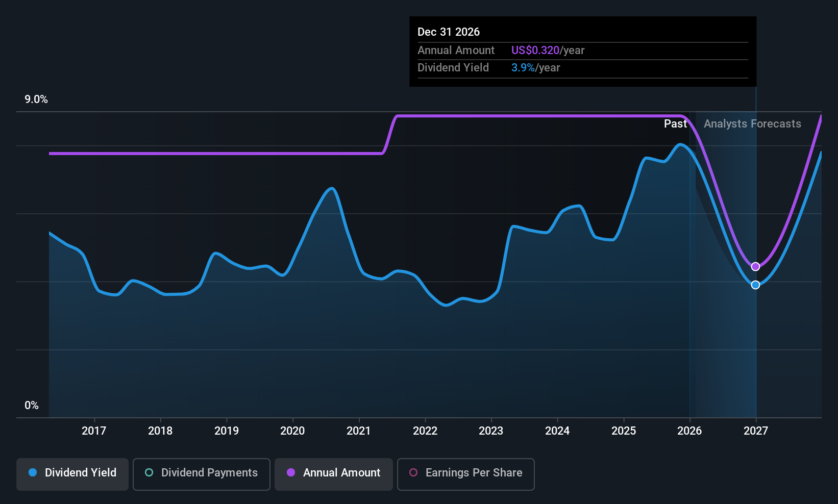Viewport: 838px width, 504px height.
Task: Toggle the Dividend Yield series
Action: click(72, 474)
